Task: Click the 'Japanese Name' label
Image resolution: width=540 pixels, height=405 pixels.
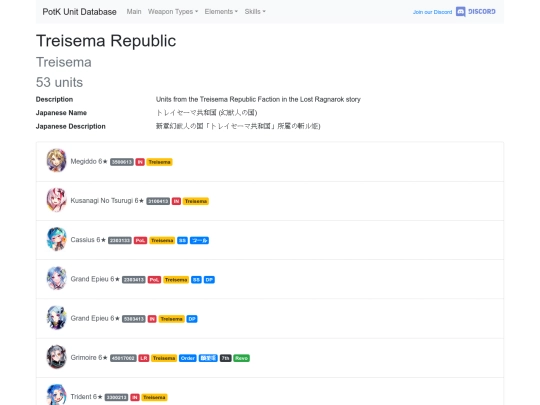Action: 61,113
